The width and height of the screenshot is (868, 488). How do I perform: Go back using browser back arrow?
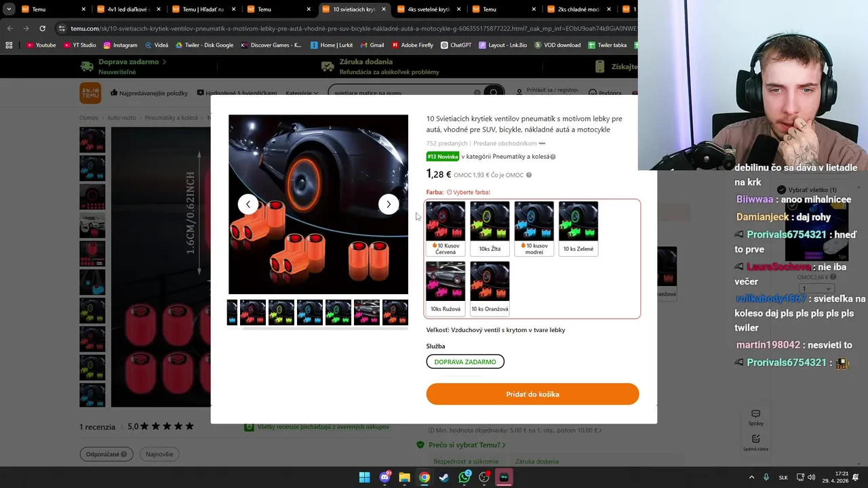coord(9,28)
